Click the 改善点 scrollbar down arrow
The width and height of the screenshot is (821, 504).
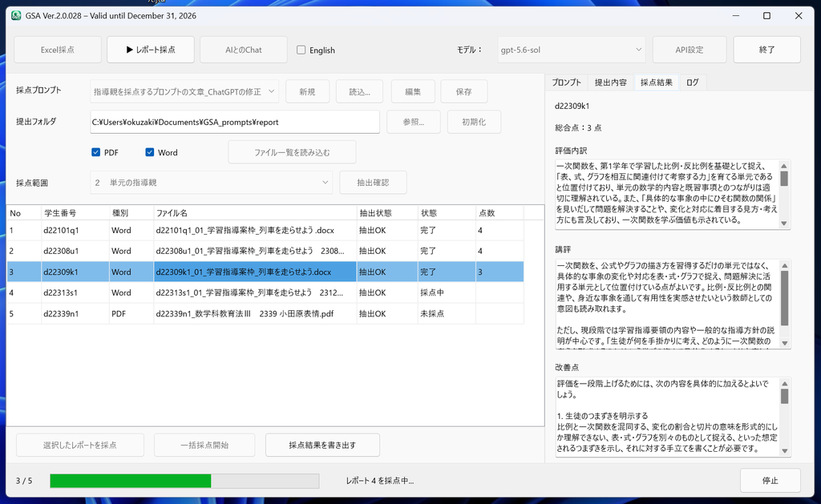point(784,450)
